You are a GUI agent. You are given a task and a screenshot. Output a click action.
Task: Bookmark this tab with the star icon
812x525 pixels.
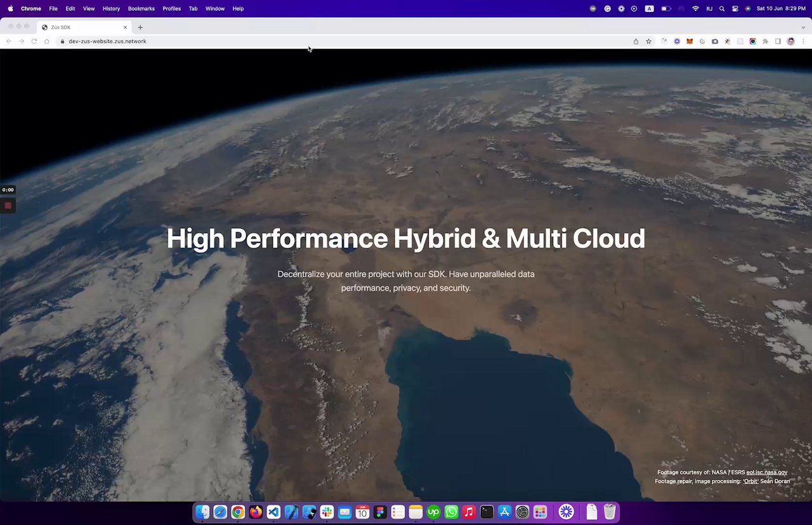pos(648,41)
